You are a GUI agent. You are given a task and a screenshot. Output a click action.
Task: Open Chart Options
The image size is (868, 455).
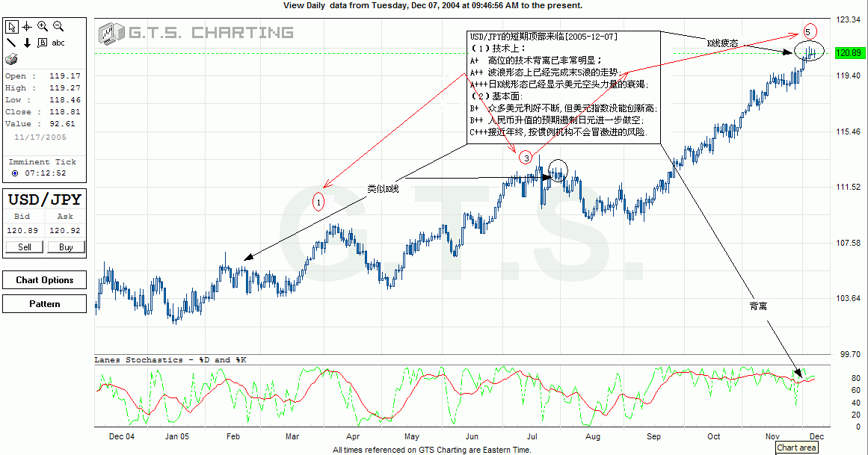[x=44, y=280]
